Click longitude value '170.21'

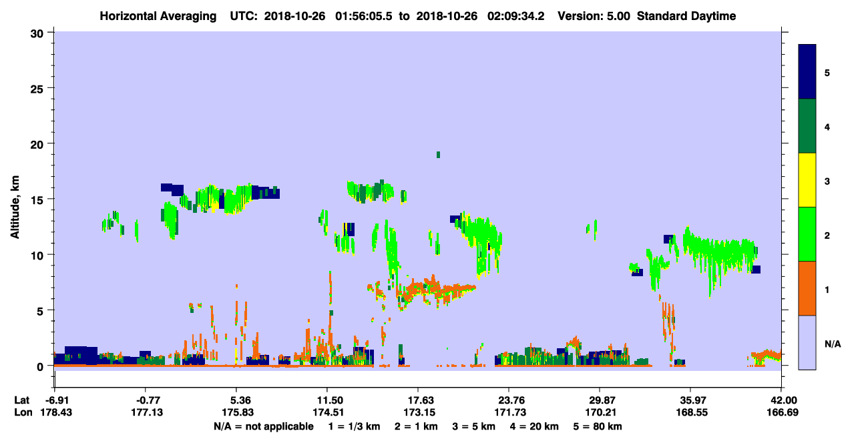click(x=600, y=413)
